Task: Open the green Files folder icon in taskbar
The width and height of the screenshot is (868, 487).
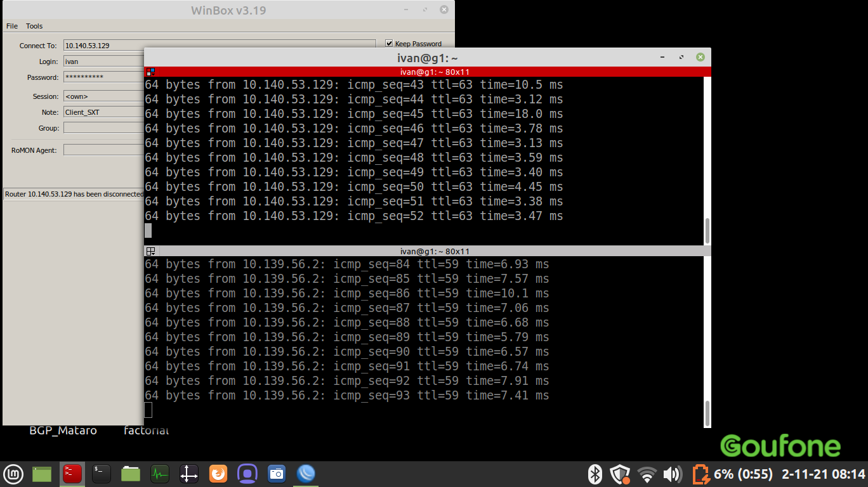Action: coord(131,474)
